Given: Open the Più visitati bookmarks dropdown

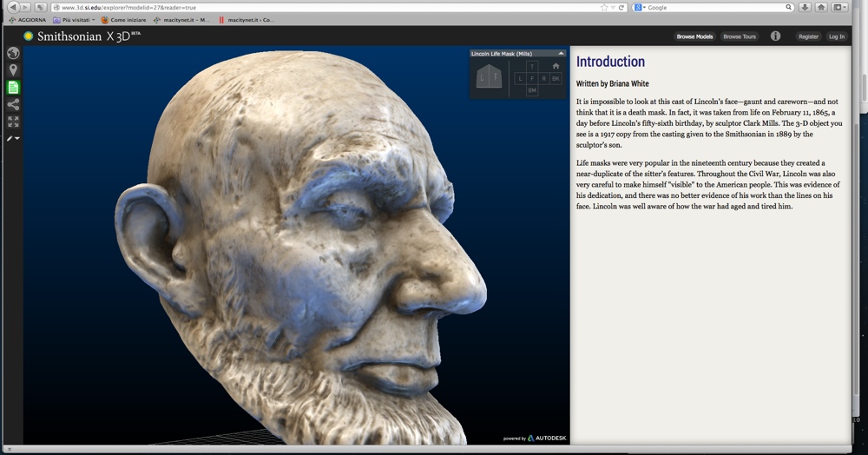Looking at the screenshot, I should click(x=74, y=20).
